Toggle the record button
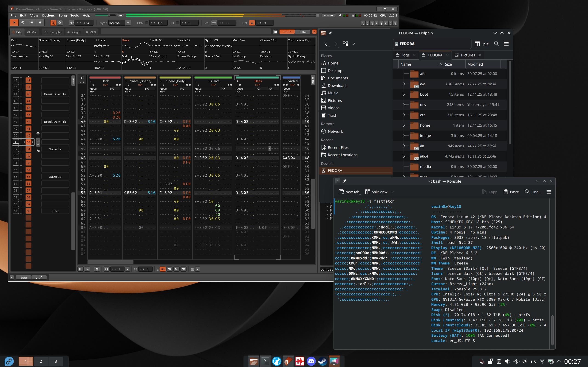The width and height of the screenshot is (588, 367). [40, 22]
